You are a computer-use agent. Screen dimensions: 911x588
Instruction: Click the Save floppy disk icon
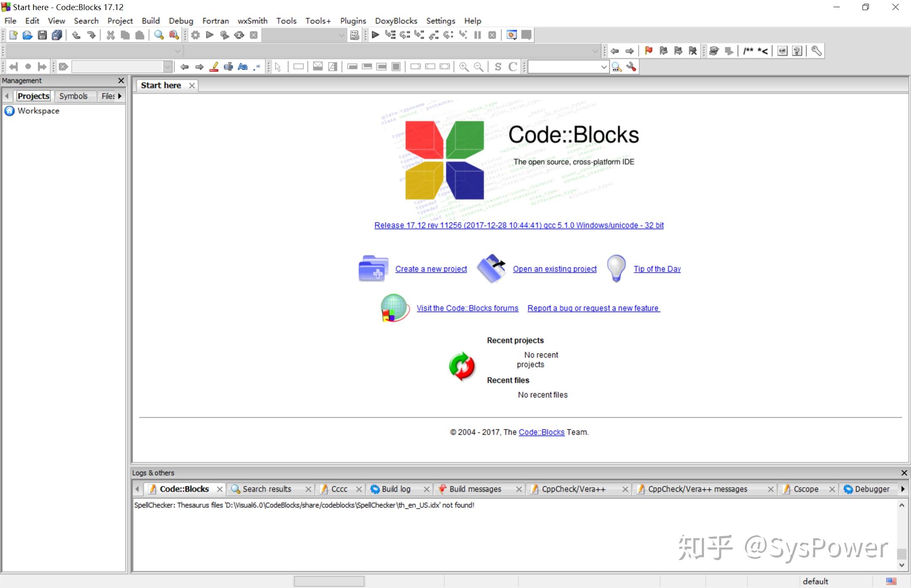[x=42, y=35]
